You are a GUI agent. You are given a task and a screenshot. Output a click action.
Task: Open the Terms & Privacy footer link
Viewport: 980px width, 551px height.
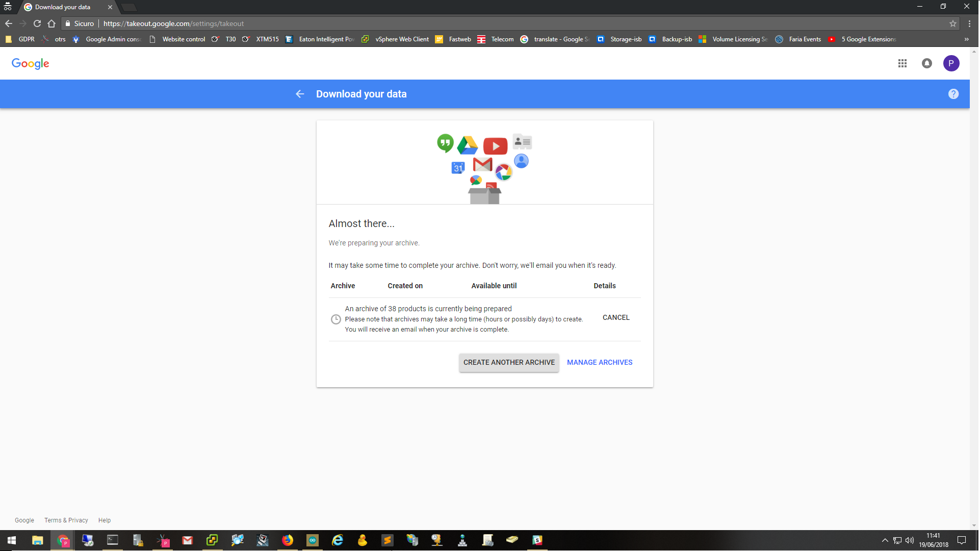click(66, 520)
